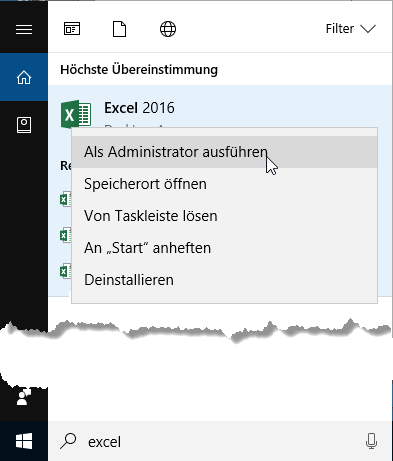Choose Als Administrator ausführen

point(224,152)
